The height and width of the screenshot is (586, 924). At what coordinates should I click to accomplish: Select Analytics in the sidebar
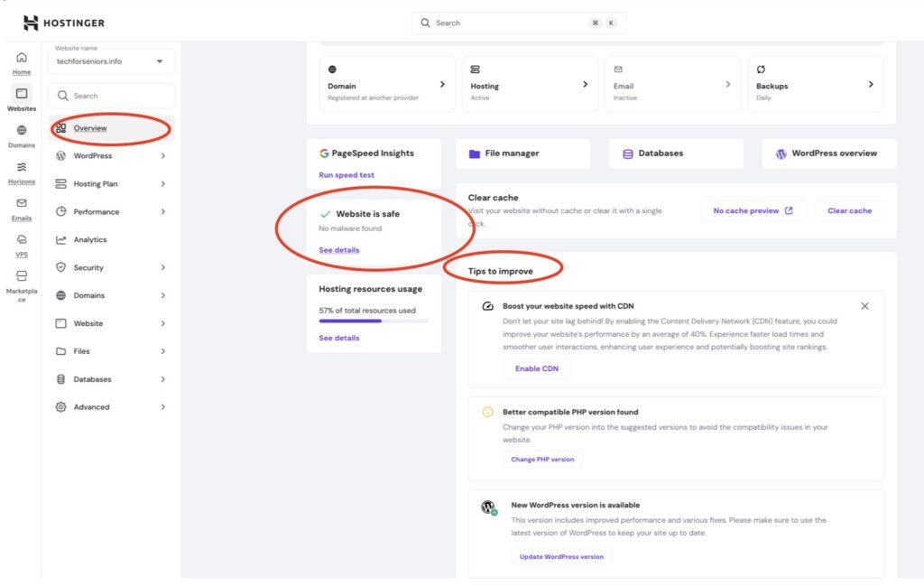tap(90, 240)
